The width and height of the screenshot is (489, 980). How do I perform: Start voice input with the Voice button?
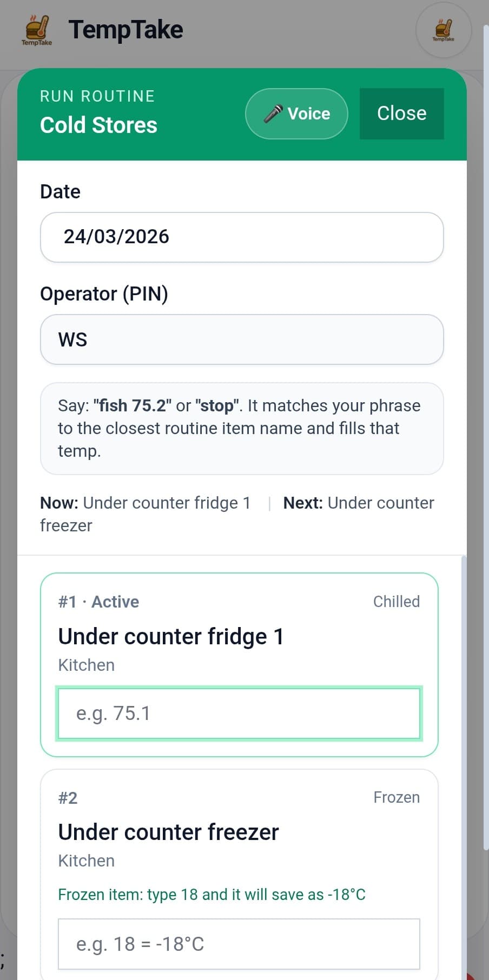(296, 114)
